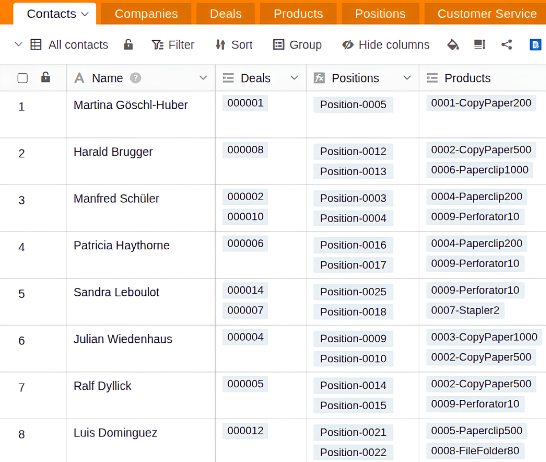Click the share view icon

click(x=507, y=45)
